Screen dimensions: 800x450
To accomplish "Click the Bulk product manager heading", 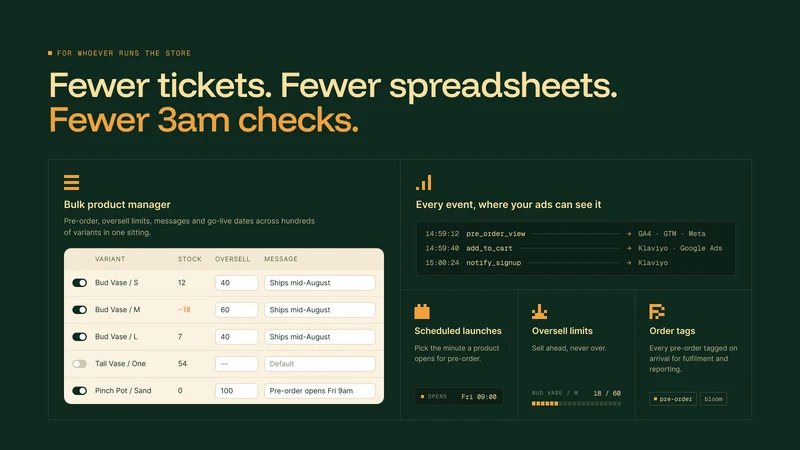I will 117,205.
